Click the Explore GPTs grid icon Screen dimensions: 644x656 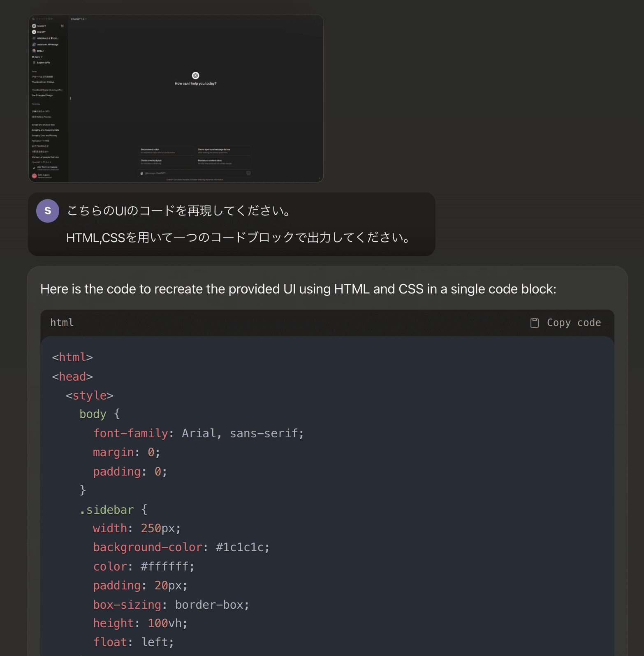[34, 62]
